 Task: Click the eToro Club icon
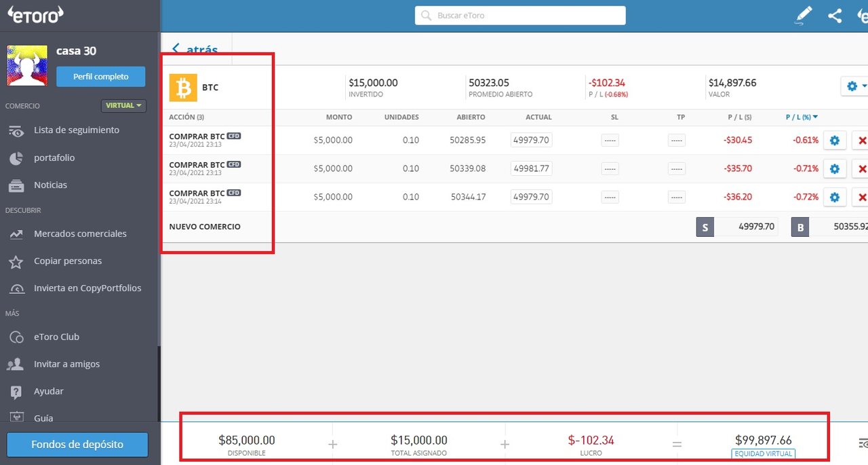coord(16,337)
